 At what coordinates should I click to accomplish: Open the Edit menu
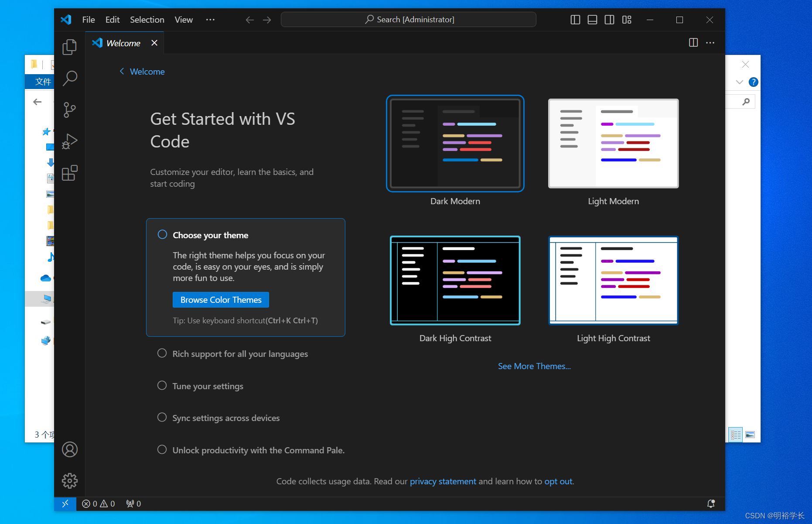[x=113, y=20]
